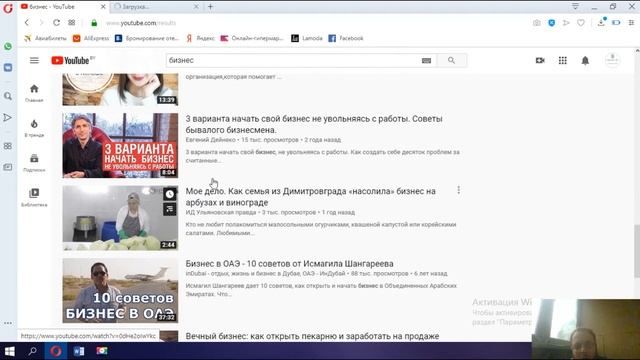
Task: Click the address bar youtube.com
Action: pyautogui.click(x=141, y=23)
